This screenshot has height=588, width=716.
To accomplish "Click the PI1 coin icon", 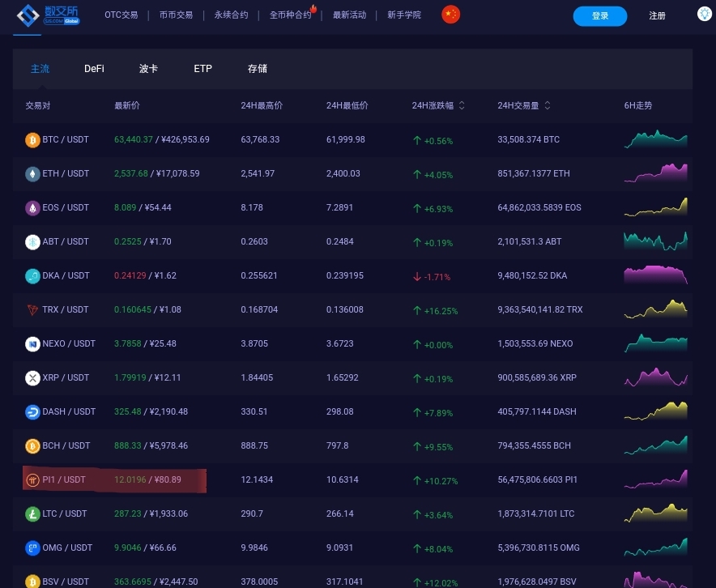I will 32,479.
